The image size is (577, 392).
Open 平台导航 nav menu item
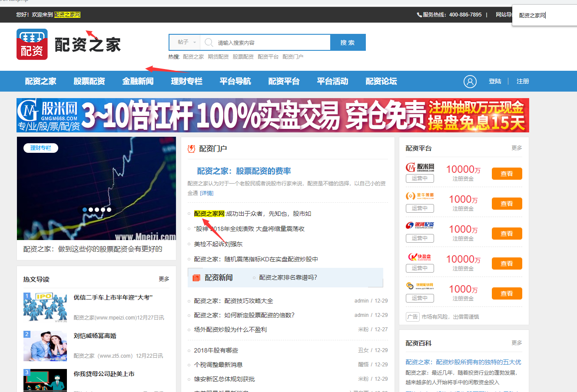coord(235,81)
